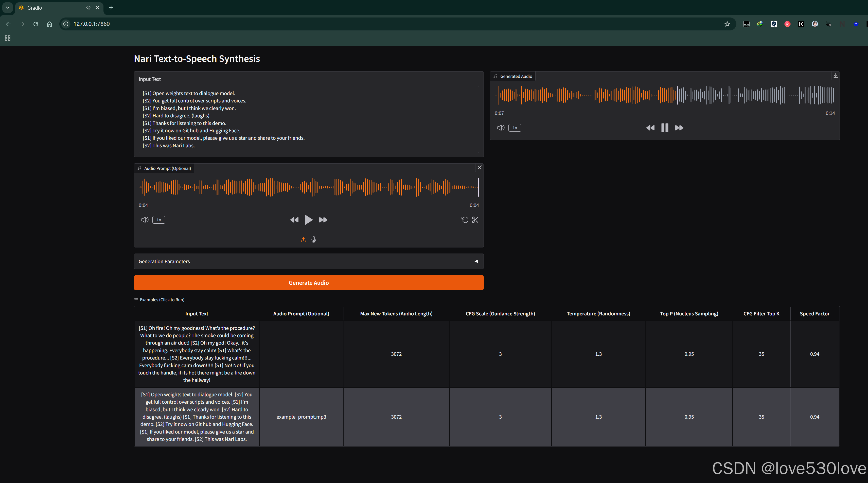Seek within the Generated Audio waveform
This screenshot has height=483, width=868.
pyautogui.click(x=758, y=95)
